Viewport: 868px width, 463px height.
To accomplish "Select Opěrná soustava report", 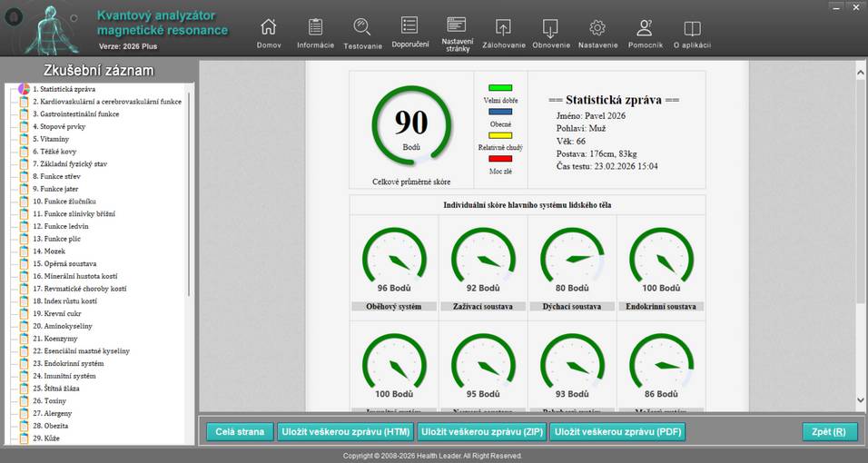I will coord(64,263).
